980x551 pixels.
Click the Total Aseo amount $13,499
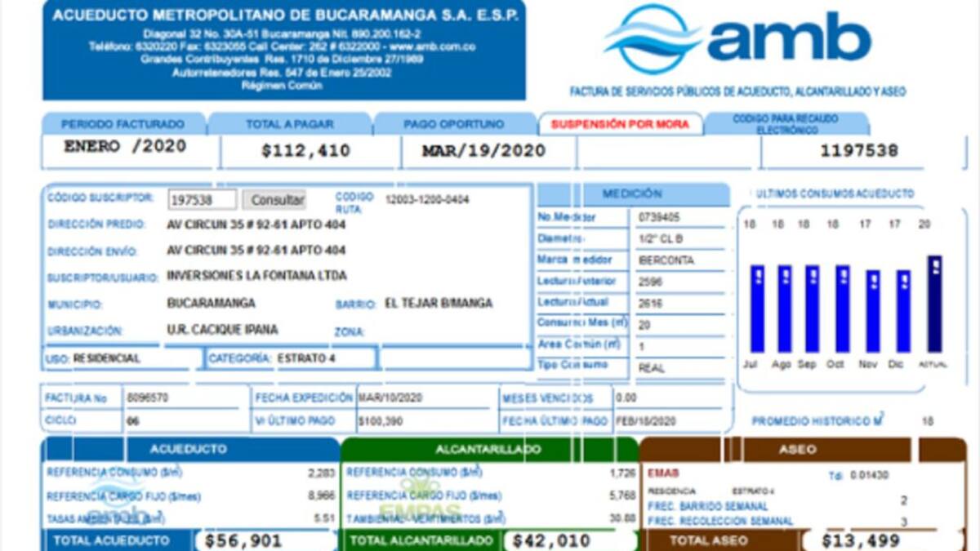(x=860, y=540)
